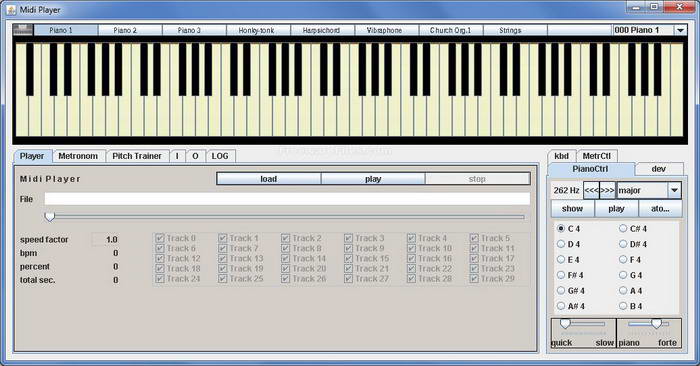Image resolution: width=700 pixels, height=366 pixels.
Task: Select the A 4 radio button
Action: click(x=623, y=291)
